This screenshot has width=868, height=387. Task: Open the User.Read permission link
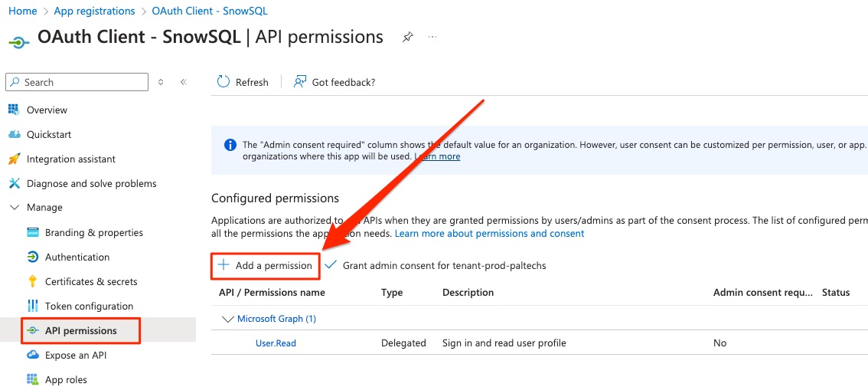click(276, 343)
